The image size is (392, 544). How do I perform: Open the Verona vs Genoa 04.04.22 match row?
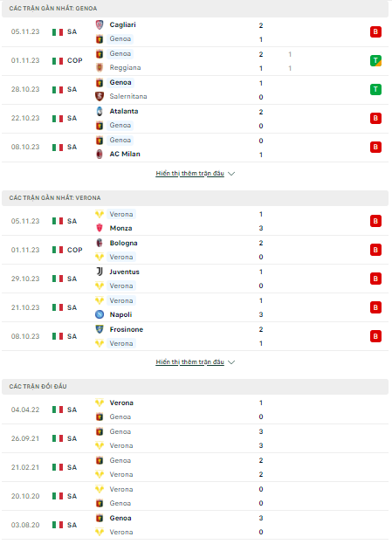(195, 410)
